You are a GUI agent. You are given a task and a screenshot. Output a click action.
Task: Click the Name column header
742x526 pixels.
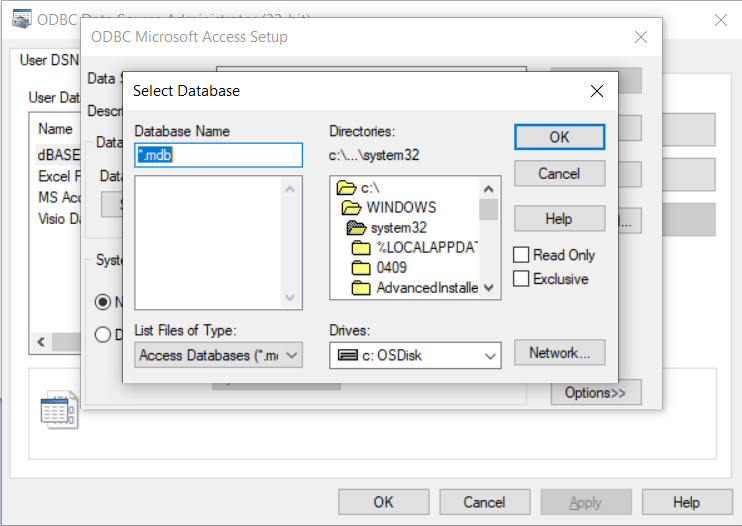(55, 129)
